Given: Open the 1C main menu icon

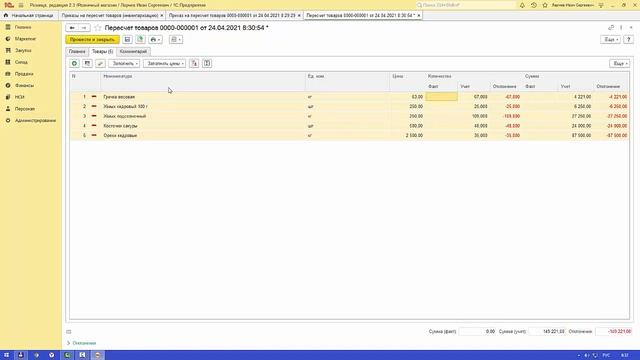Looking at the screenshot, I should pyautogui.click(x=9, y=5).
